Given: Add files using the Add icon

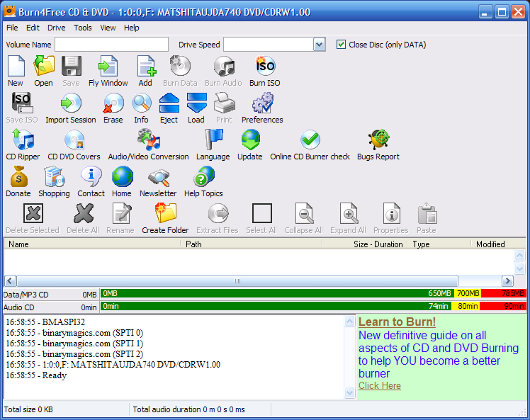Looking at the screenshot, I should (147, 67).
